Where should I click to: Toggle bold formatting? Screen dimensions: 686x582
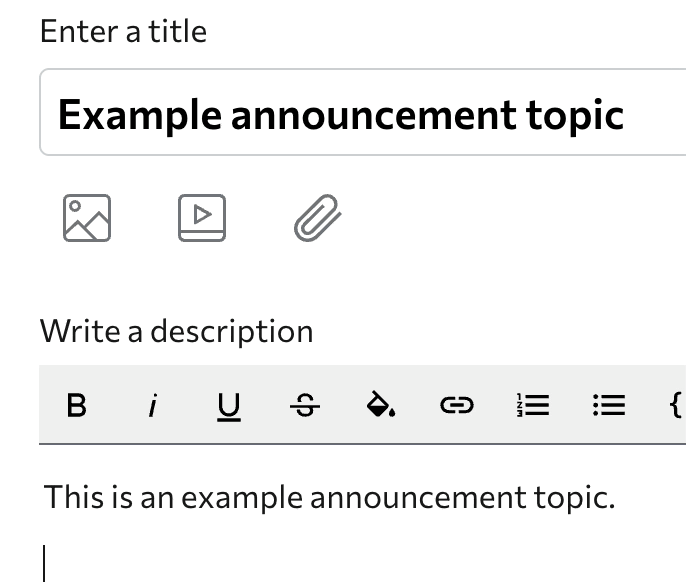tap(76, 405)
